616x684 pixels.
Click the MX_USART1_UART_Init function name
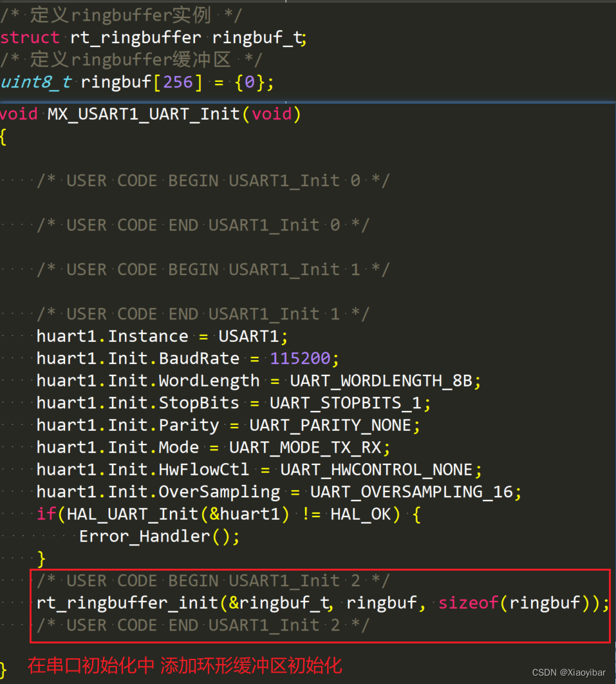pos(142,113)
